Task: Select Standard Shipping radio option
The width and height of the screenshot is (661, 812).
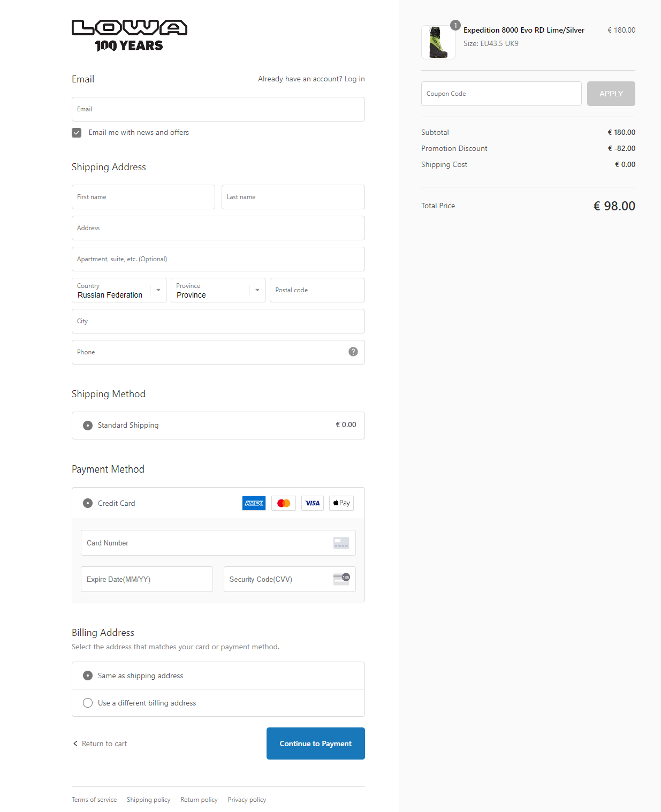Action: [88, 426]
